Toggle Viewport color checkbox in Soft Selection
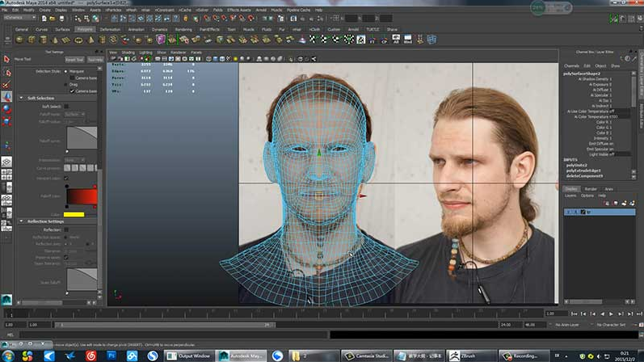Image resolution: width=644 pixels, height=362 pixels. click(x=66, y=179)
